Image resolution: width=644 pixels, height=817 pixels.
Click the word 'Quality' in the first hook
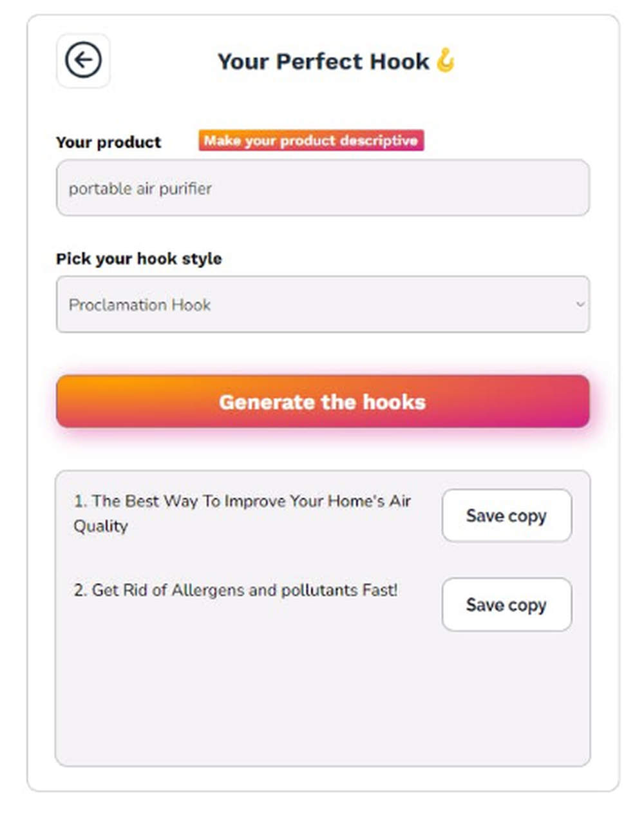(x=100, y=526)
